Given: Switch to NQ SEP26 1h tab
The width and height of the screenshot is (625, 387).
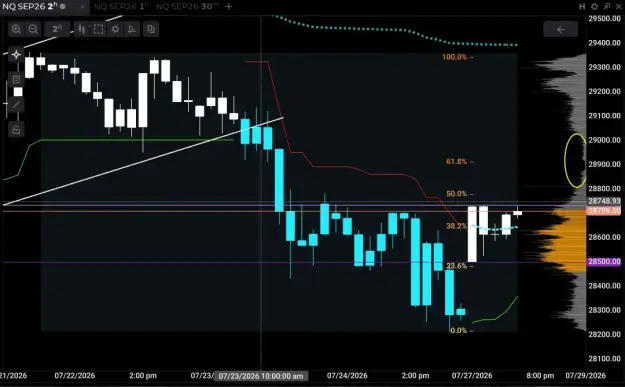Looking at the screenshot, I should (121, 6).
